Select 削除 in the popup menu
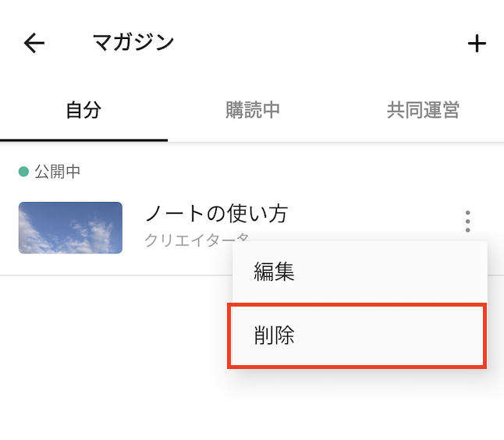This screenshot has height=440, width=504. point(357,336)
